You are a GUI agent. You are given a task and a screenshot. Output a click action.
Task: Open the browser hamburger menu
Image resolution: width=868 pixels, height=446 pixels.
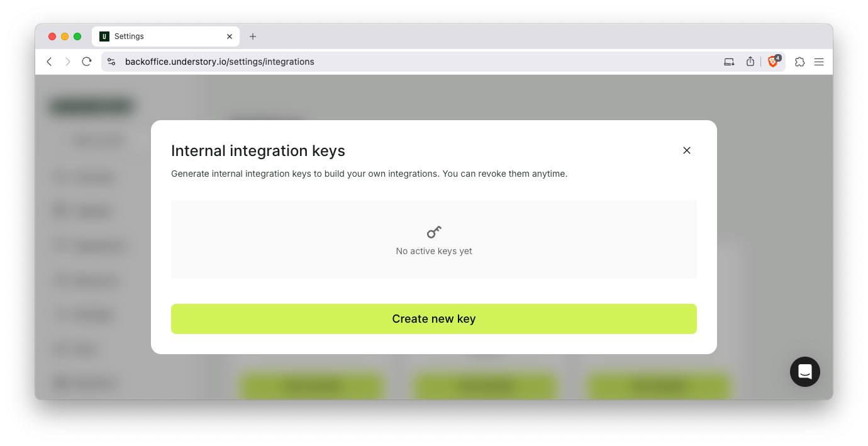(x=819, y=62)
